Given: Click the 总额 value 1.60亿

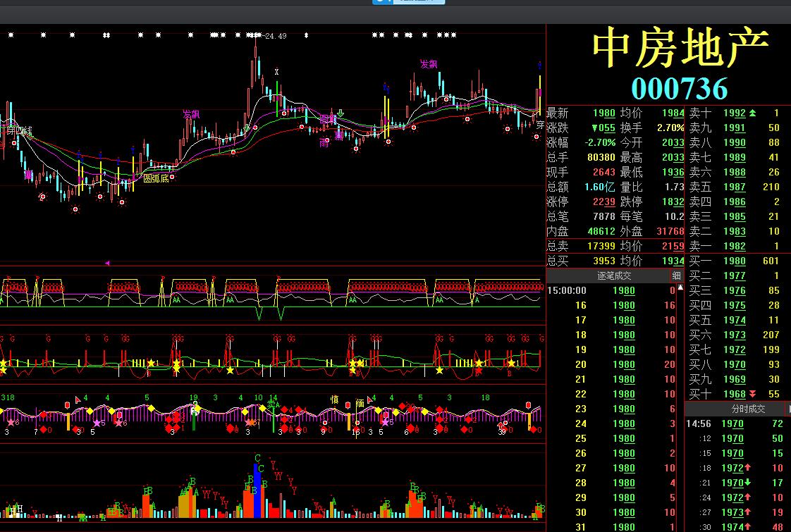Looking at the screenshot, I should (600, 187).
